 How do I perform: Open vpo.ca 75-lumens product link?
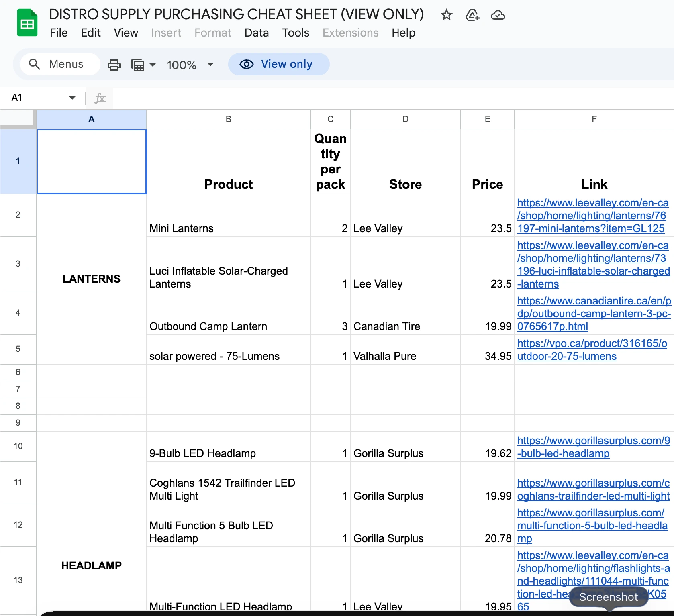click(x=592, y=350)
